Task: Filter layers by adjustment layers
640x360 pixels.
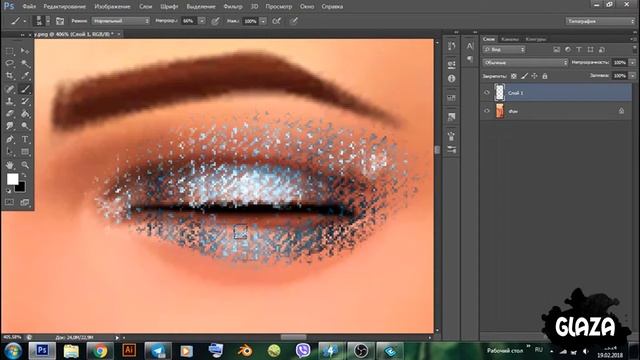Action: (x=568, y=49)
